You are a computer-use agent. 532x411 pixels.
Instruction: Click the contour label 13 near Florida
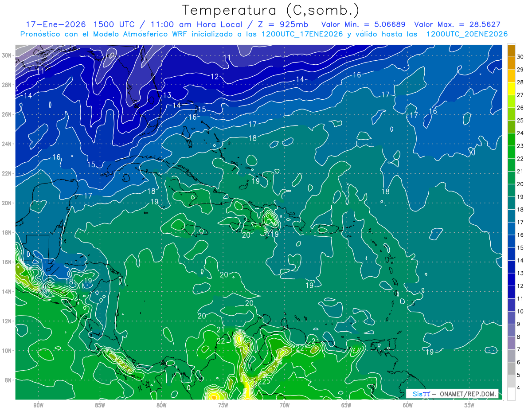pyautogui.click(x=167, y=95)
